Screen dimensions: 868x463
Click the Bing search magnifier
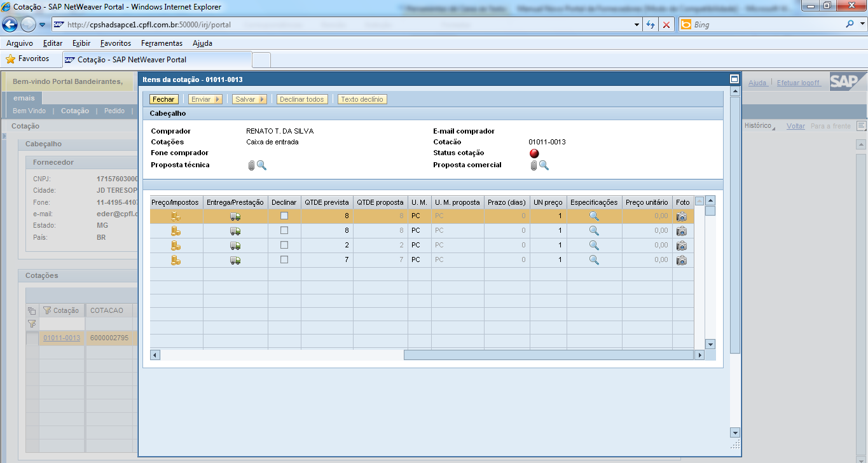tap(850, 25)
